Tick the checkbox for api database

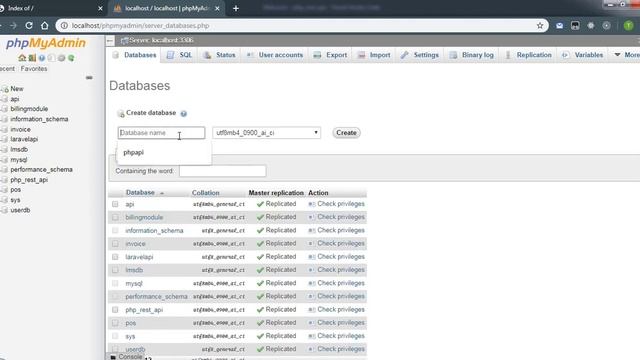(115, 204)
